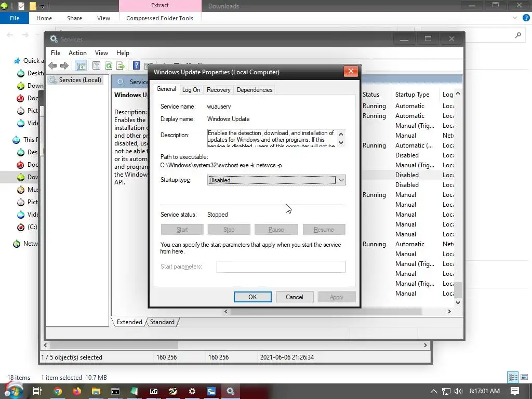
Task: Click the services list horizontal scroll-right arrow
Action: click(x=449, y=312)
